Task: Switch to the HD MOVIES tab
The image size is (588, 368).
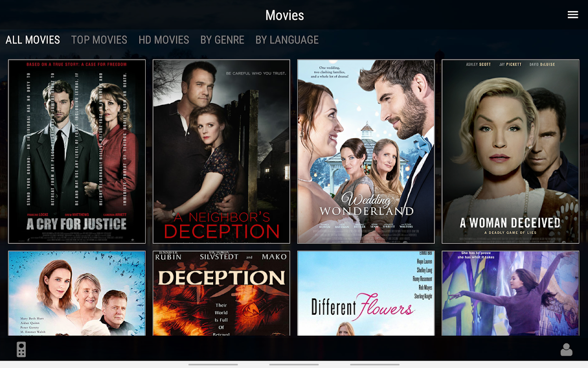Action: (164, 40)
